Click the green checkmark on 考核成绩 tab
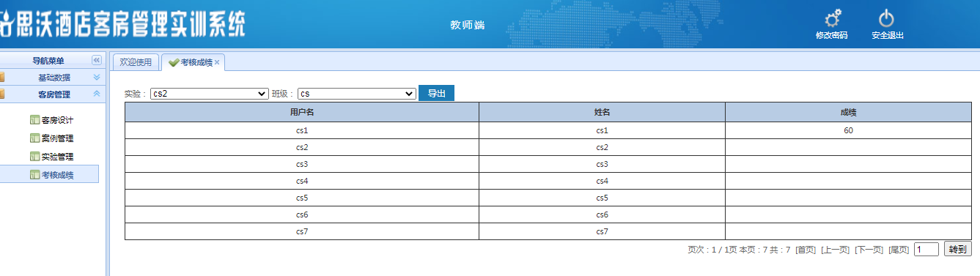Image resolution: width=980 pixels, height=276 pixels. pos(174,63)
